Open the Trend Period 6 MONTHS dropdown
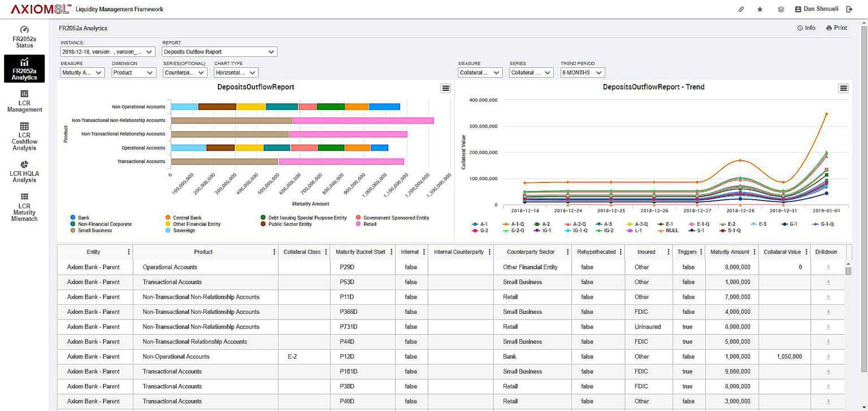This screenshot has height=411, width=868. tap(583, 73)
